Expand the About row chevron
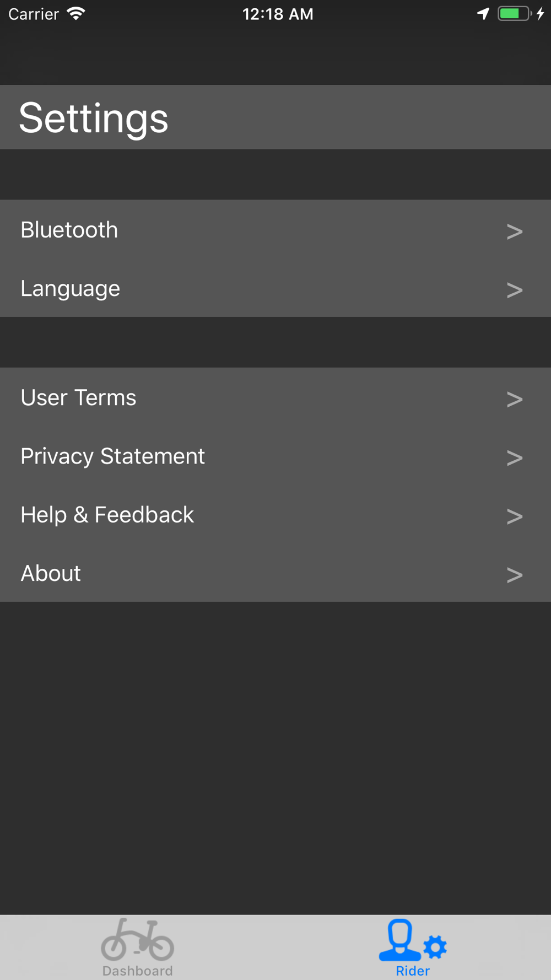The height and width of the screenshot is (980, 551). [x=514, y=575]
